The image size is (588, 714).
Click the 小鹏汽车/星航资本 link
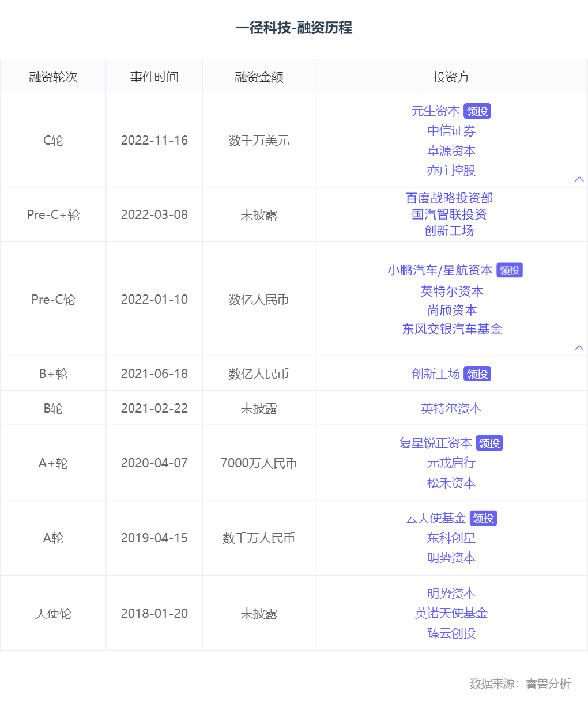coord(440,270)
